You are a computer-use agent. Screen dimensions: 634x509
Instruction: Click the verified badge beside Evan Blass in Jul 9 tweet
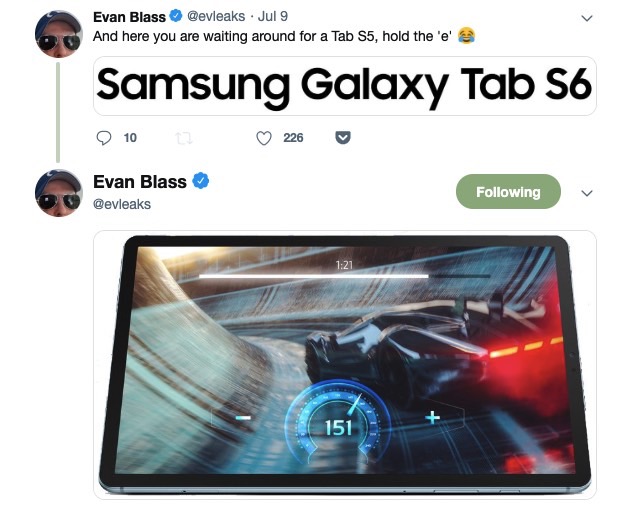175,16
